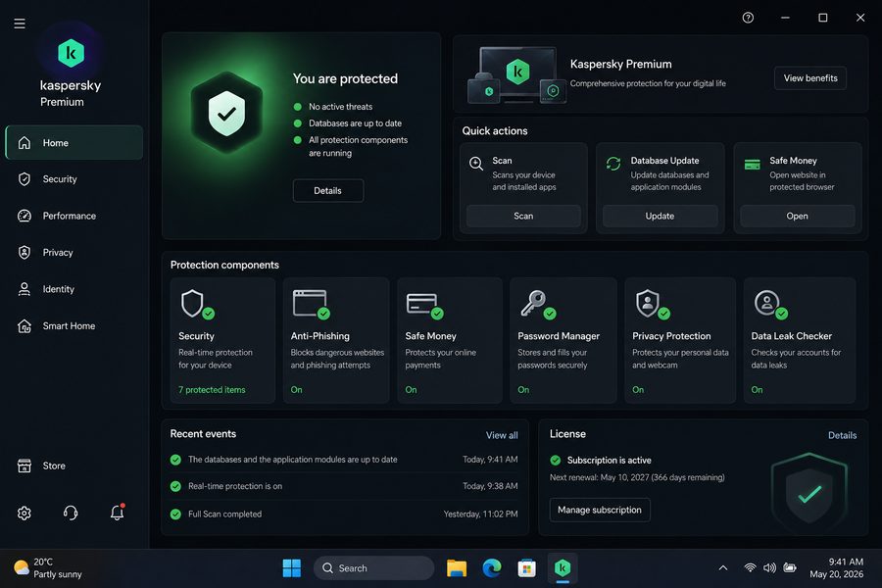Click the Security shield component icon

(x=197, y=305)
